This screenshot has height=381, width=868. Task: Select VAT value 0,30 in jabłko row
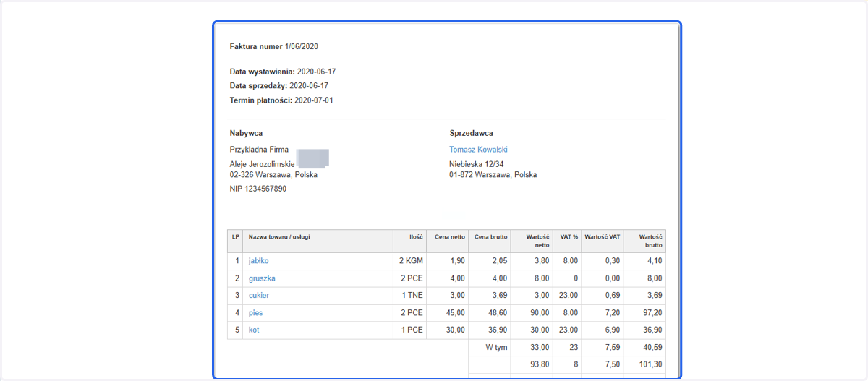point(612,261)
